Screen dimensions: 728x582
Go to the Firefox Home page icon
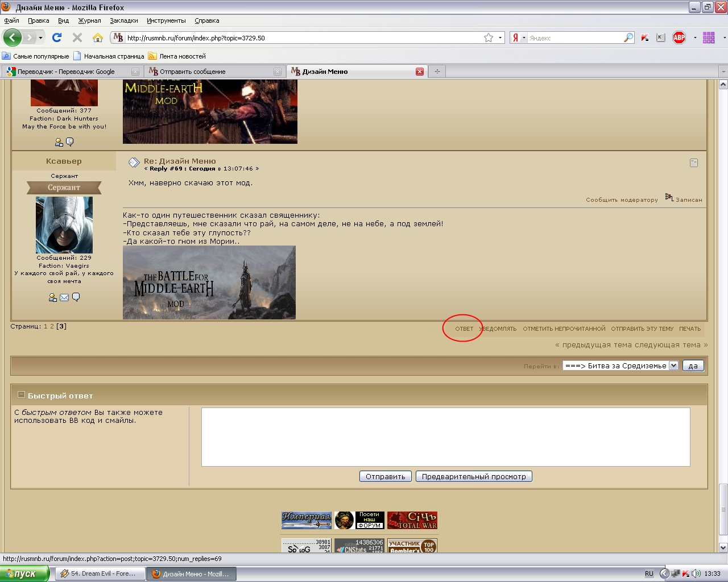click(98, 38)
